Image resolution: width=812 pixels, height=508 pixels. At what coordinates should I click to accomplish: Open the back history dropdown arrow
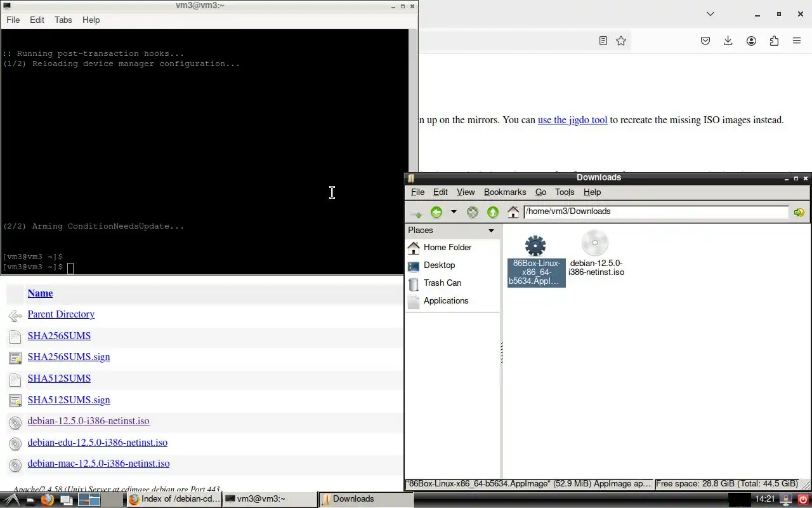coord(454,212)
